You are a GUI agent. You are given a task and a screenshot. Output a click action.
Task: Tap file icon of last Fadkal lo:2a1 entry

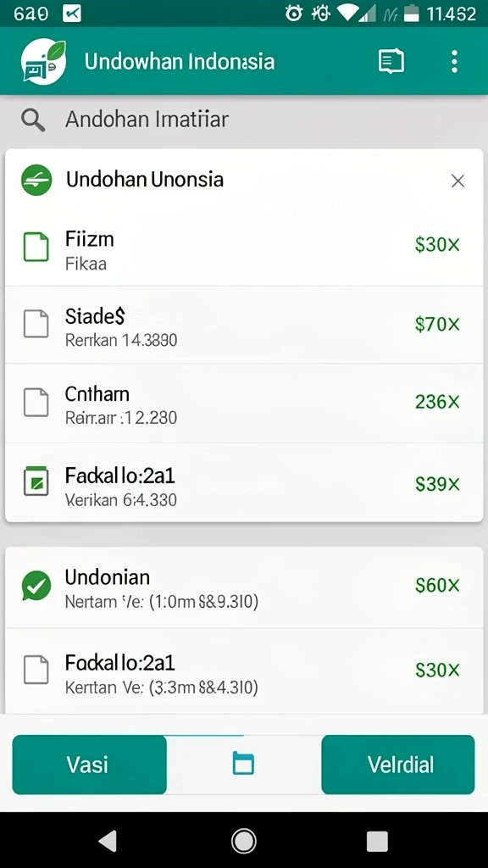pyautogui.click(x=36, y=670)
